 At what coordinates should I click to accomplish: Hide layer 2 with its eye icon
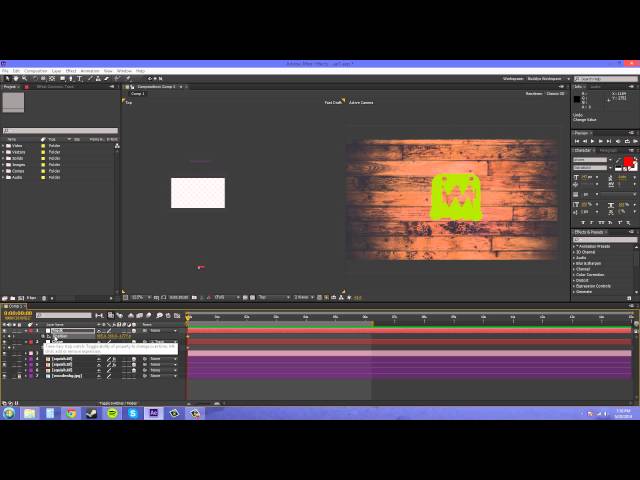4,342
